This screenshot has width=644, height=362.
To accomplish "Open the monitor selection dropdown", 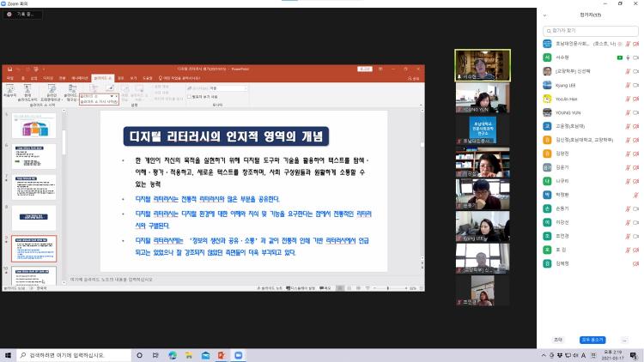I will tap(215, 87).
